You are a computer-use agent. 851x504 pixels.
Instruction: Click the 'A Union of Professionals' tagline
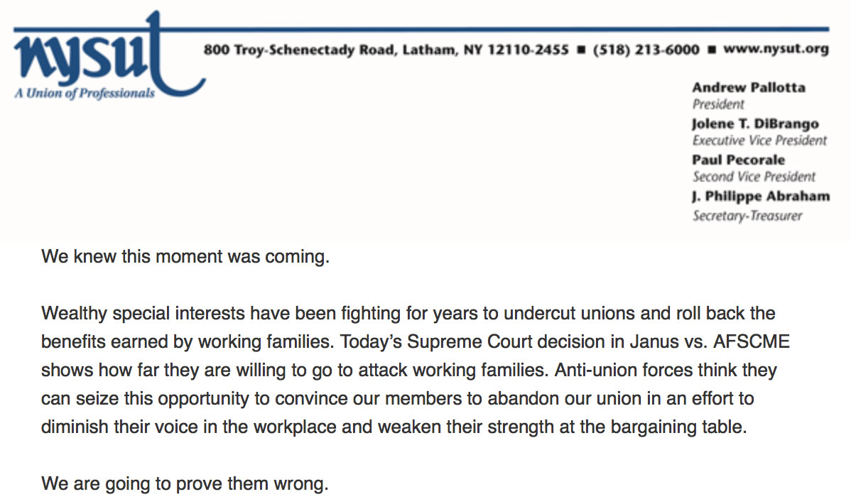coord(85,93)
